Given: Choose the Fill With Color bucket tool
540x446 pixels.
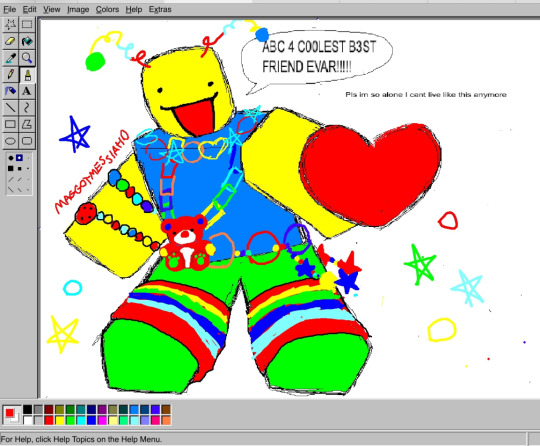Looking at the screenshot, I should 27,41.
